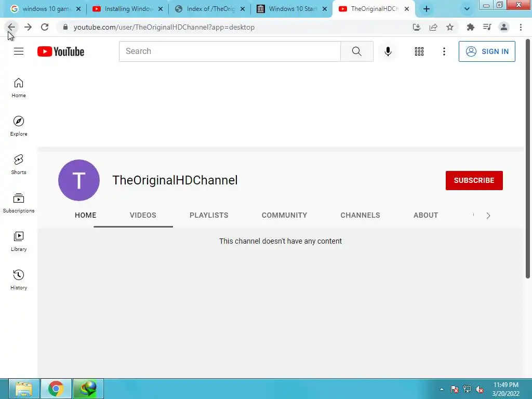
Task: Click the channel avatar with letter T
Action: (79, 180)
